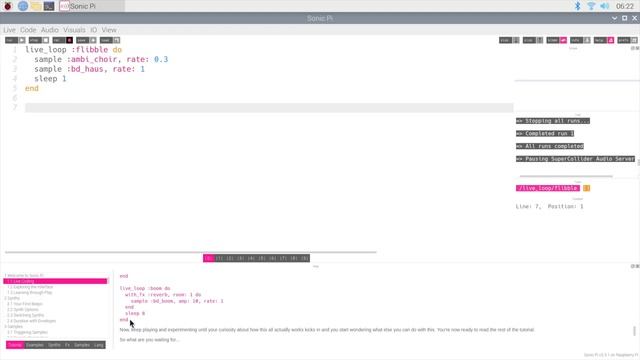Click the editor horizontal scrollbar
Screen dimensions: 640x360
tap(191, 252)
